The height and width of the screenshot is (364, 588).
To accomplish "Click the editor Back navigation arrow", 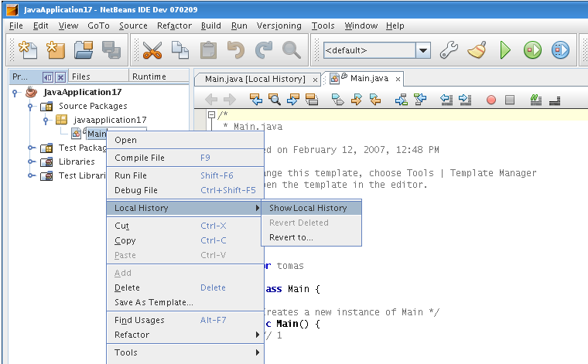I will (x=211, y=100).
